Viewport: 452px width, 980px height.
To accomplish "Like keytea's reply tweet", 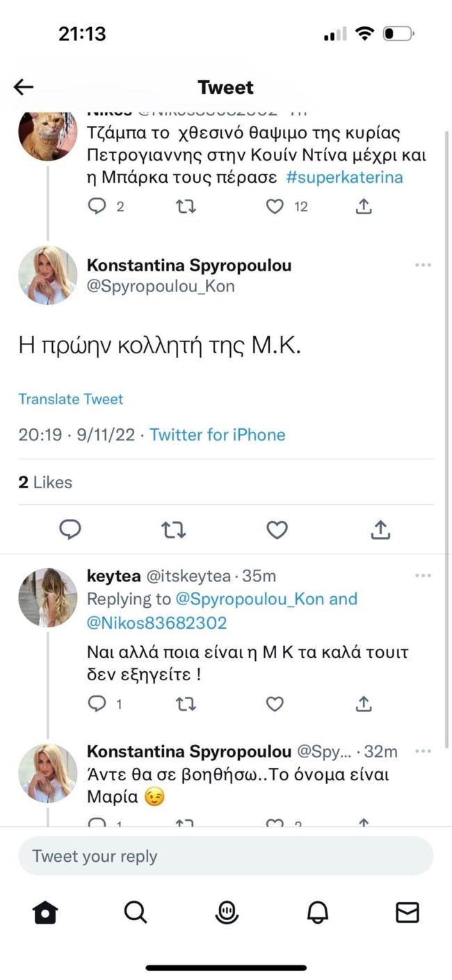I will tap(275, 704).
